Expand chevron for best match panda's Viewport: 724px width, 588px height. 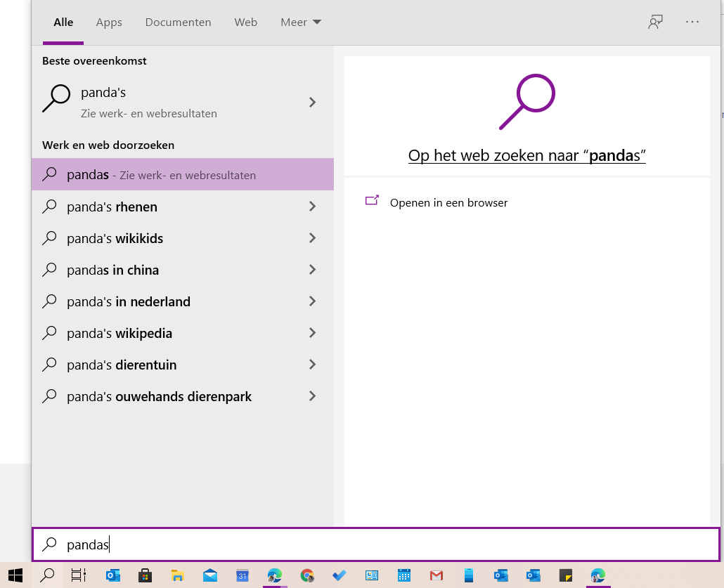(313, 102)
